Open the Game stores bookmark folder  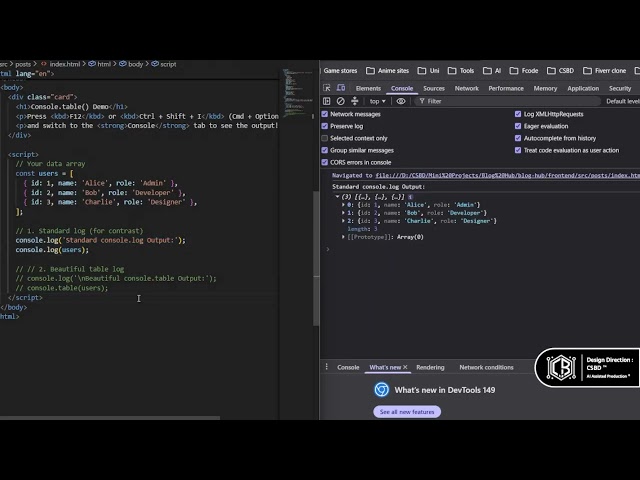pyautogui.click(x=340, y=71)
